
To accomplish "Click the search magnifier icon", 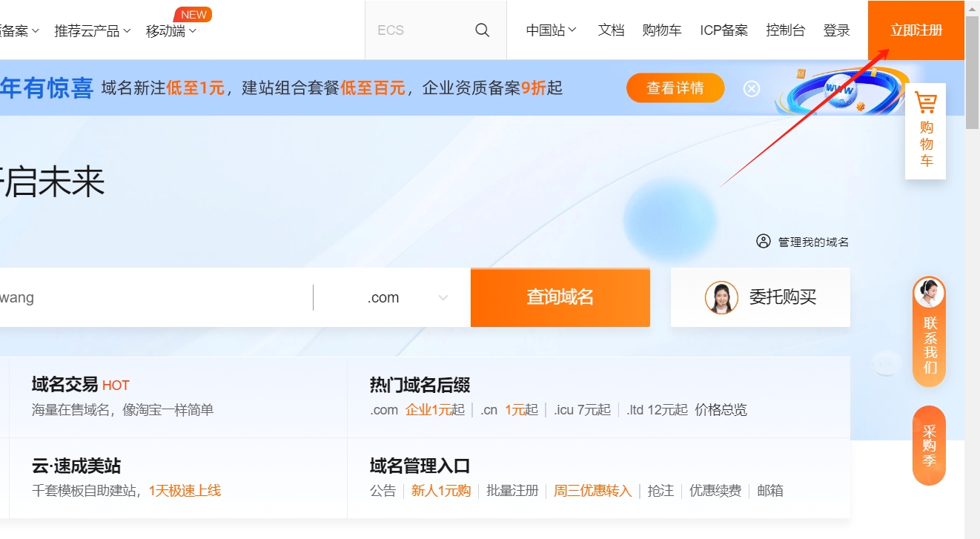I will [x=482, y=30].
